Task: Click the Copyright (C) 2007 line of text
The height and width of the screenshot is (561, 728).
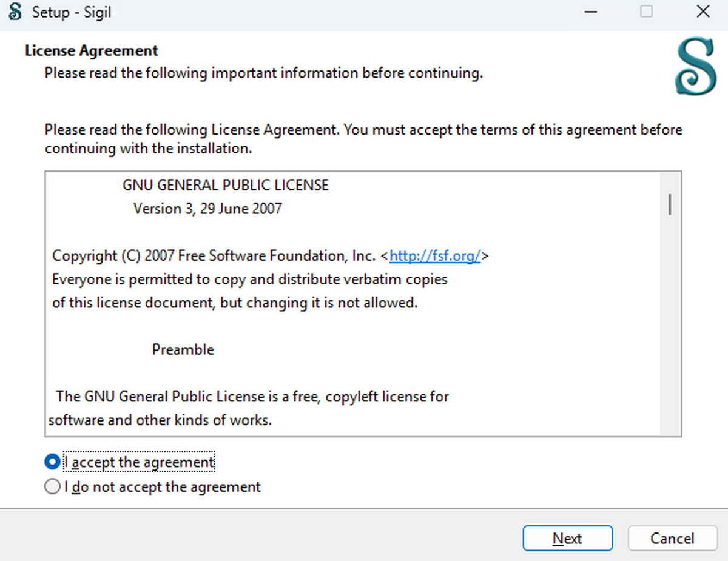Action: pos(271,256)
